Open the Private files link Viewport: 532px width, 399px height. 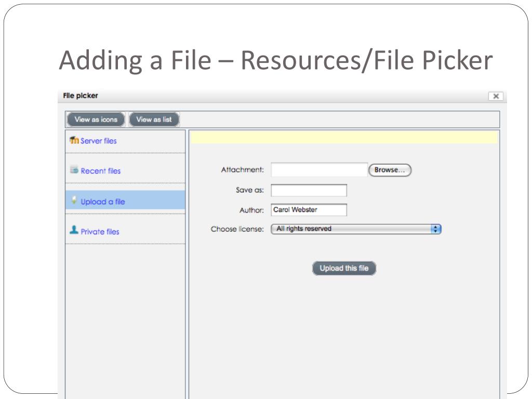click(x=100, y=232)
